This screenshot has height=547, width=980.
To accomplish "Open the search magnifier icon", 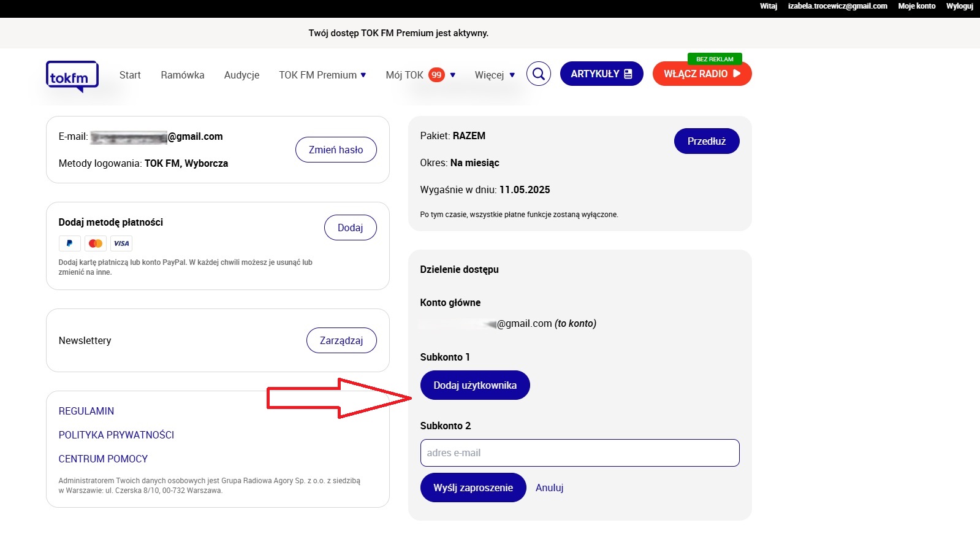I will point(538,74).
